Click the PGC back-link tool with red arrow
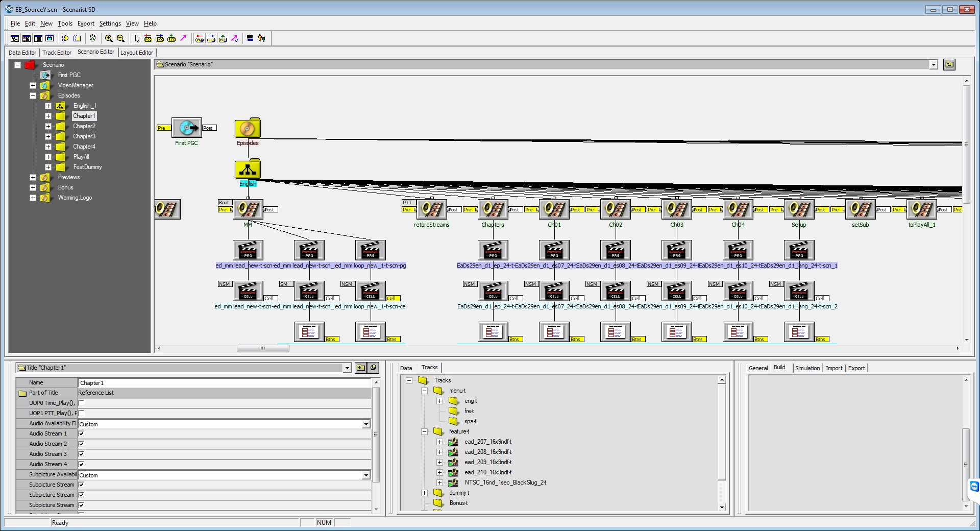Image resolution: width=980 pixels, height=531 pixels. point(148,38)
